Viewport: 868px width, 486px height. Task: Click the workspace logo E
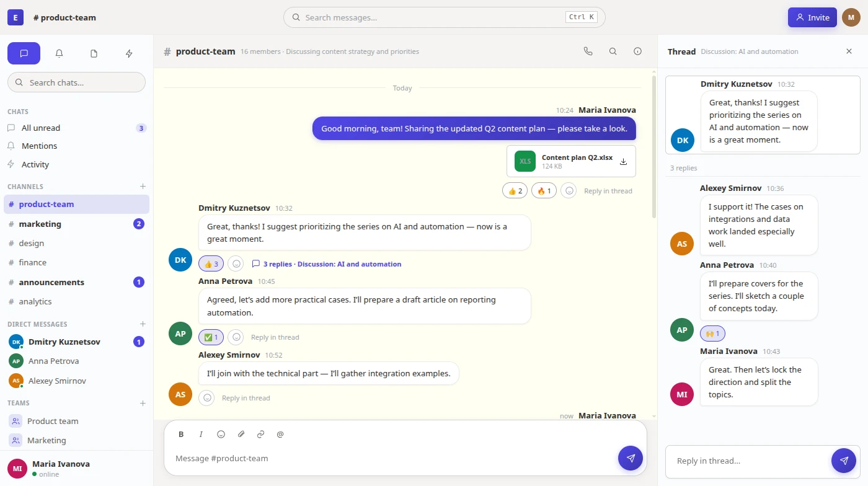tap(15, 17)
